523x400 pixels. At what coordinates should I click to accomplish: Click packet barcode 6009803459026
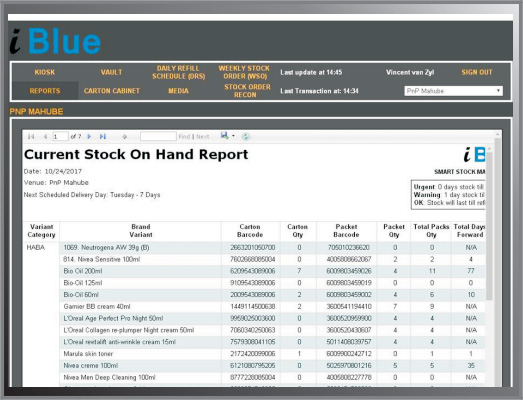click(x=349, y=271)
